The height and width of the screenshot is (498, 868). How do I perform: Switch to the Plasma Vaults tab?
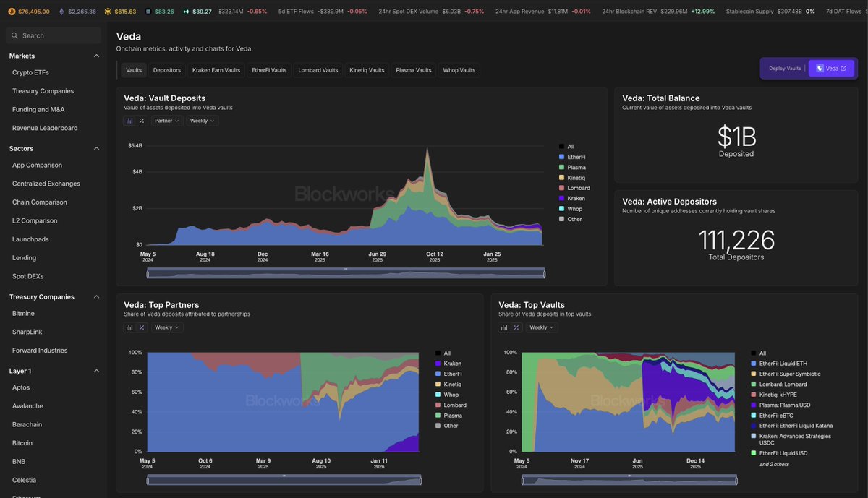click(414, 70)
